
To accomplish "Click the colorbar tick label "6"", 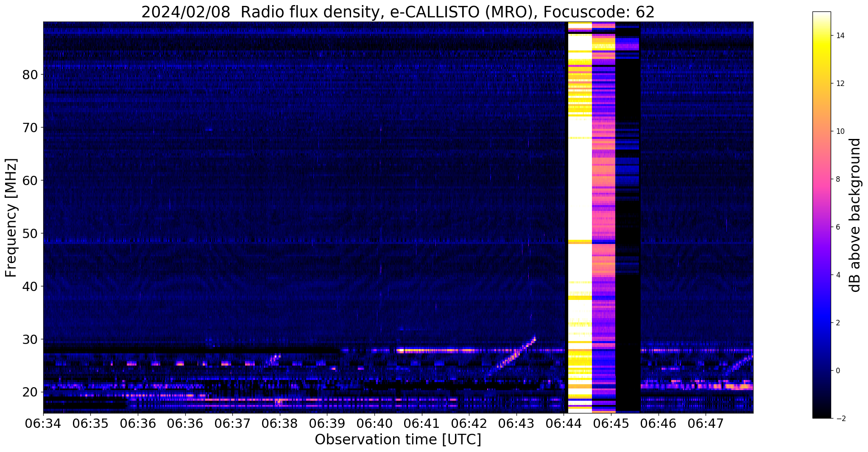I will 838,227.
